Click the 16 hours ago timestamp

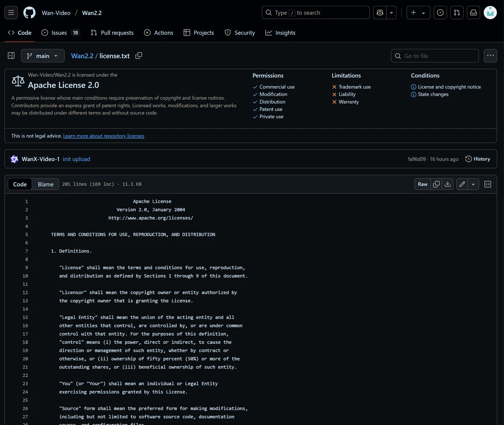[x=444, y=159]
